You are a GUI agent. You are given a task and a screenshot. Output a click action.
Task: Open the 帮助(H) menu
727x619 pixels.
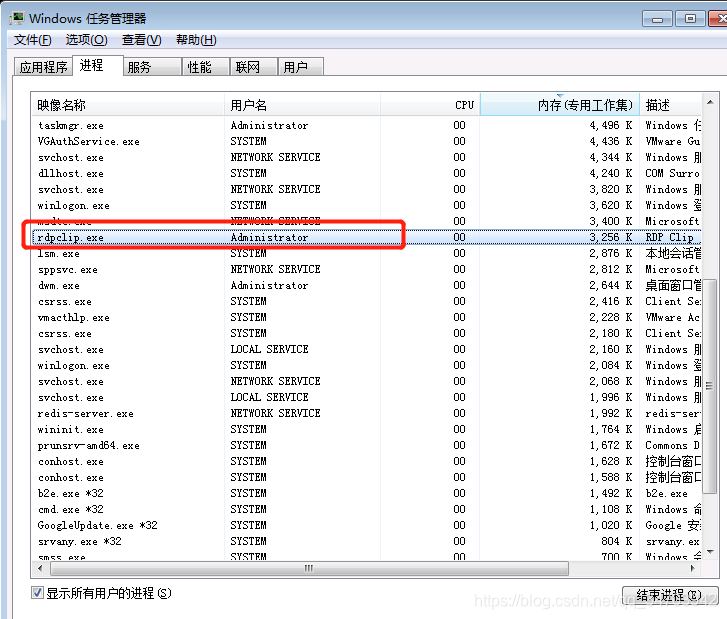(196, 40)
